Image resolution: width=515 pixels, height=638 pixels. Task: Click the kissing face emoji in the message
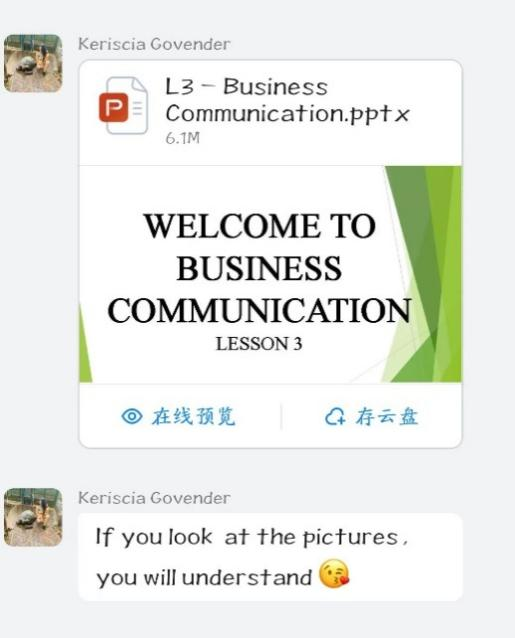click(334, 574)
